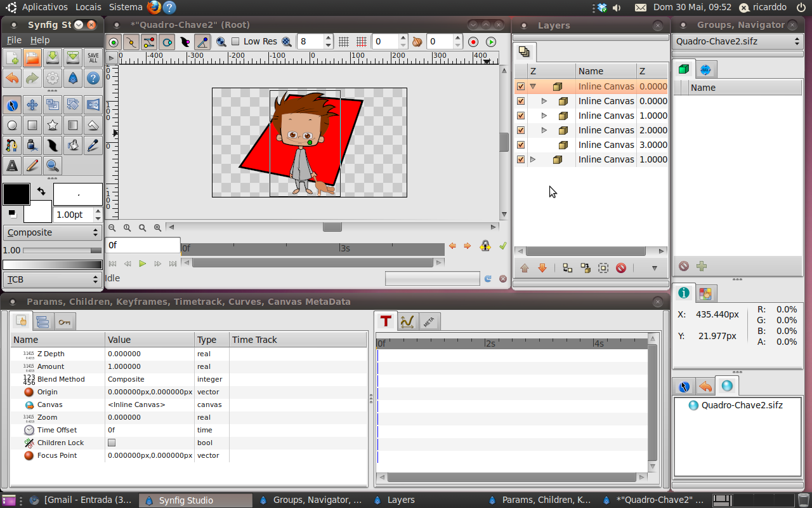Screen dimensions: 812x508
Task: Click the white fill color swatch
Action: tap(37, 211)
